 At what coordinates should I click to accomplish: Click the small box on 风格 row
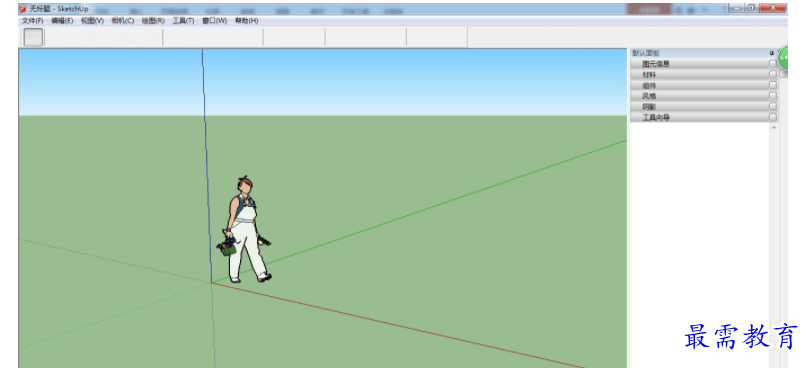click(773, 96)
